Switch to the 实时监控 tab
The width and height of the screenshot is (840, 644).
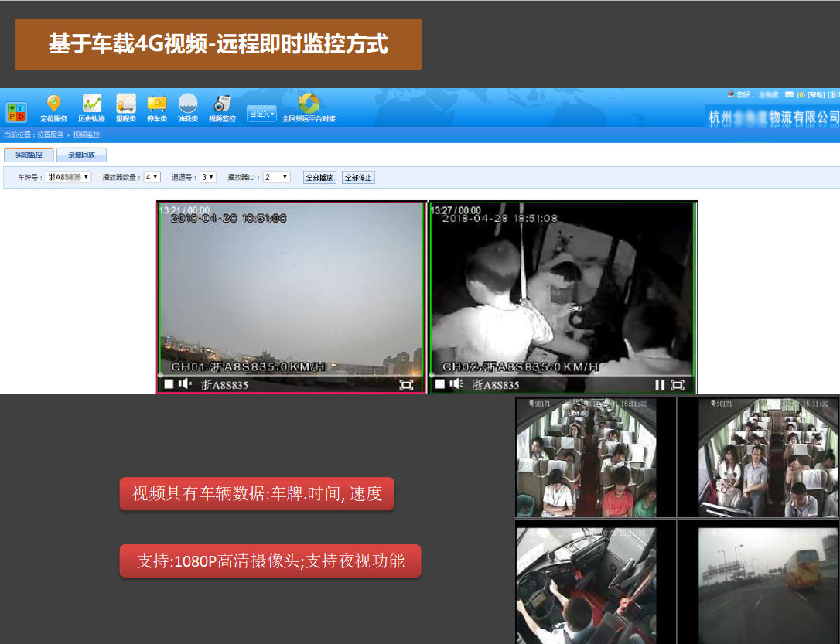[x=29, y=155]
